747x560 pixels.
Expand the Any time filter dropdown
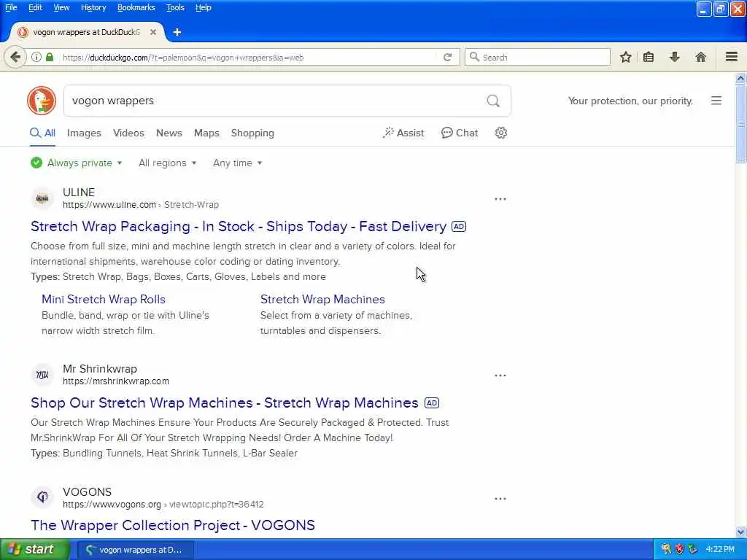pyautogui.click(x=238, y=163)
